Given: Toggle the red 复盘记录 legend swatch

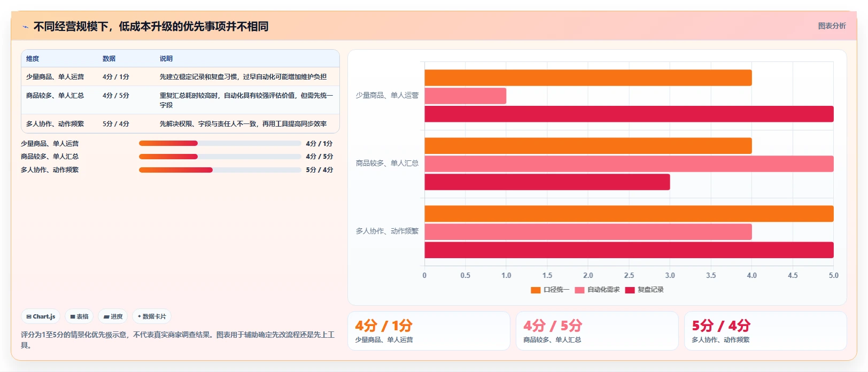Looking at the screenshot, I should pos(630,290).
